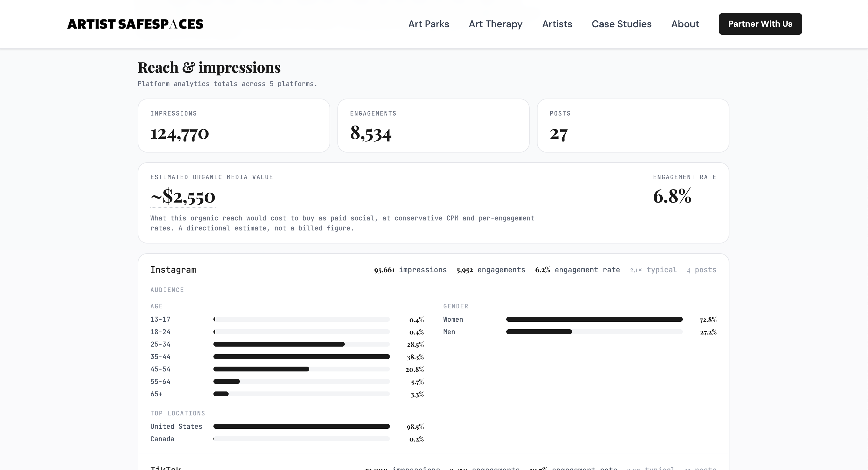Click the 45-54 age bar
This screenshot has width=868, height=470.
click(302, 369)
